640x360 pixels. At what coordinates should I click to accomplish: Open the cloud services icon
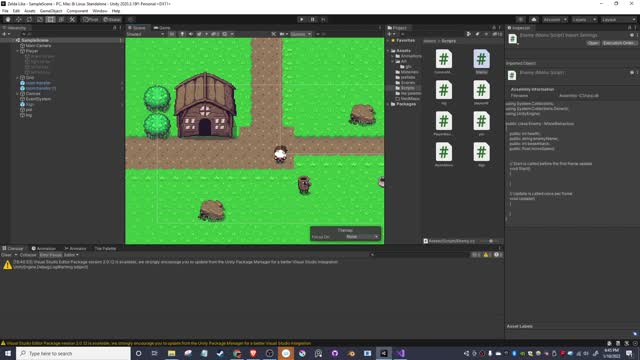(534, 20)
